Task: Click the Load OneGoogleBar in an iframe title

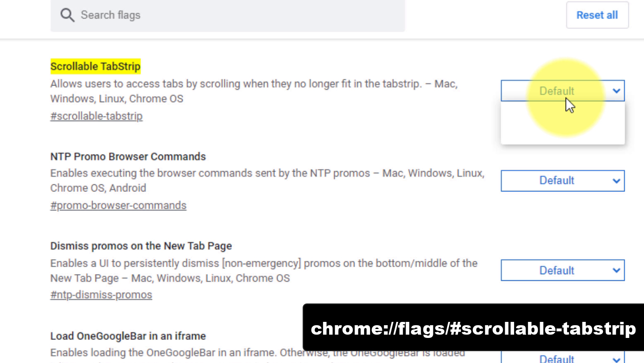Action: 128,336
